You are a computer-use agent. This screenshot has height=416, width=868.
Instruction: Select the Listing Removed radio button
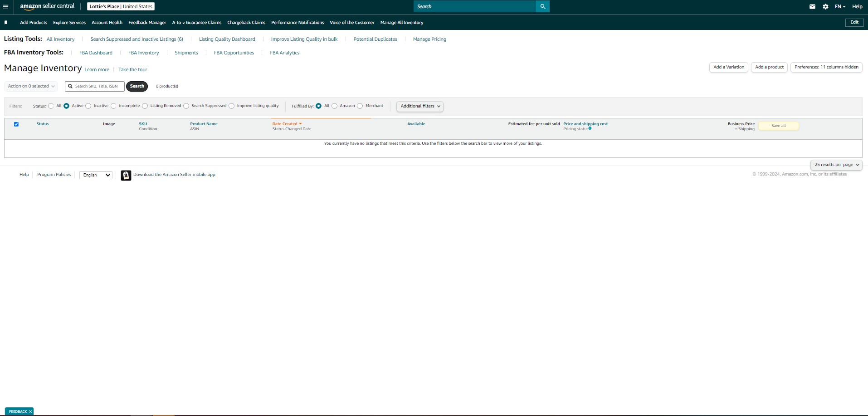pyautogui.click(x=145, y=106)
